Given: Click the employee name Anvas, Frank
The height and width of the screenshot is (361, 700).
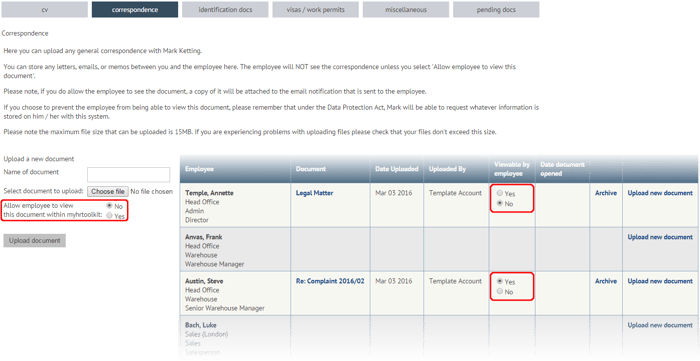Looking at the screenshot, I should 203,237.
